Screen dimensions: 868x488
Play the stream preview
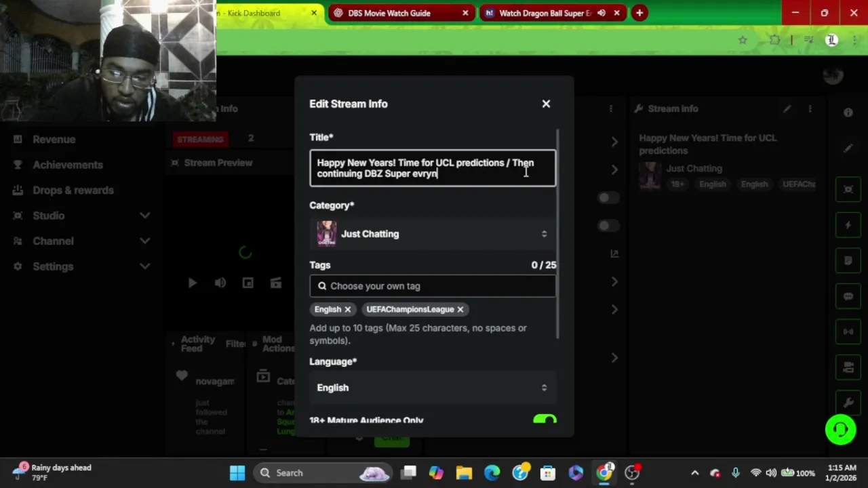pos(192,283)
